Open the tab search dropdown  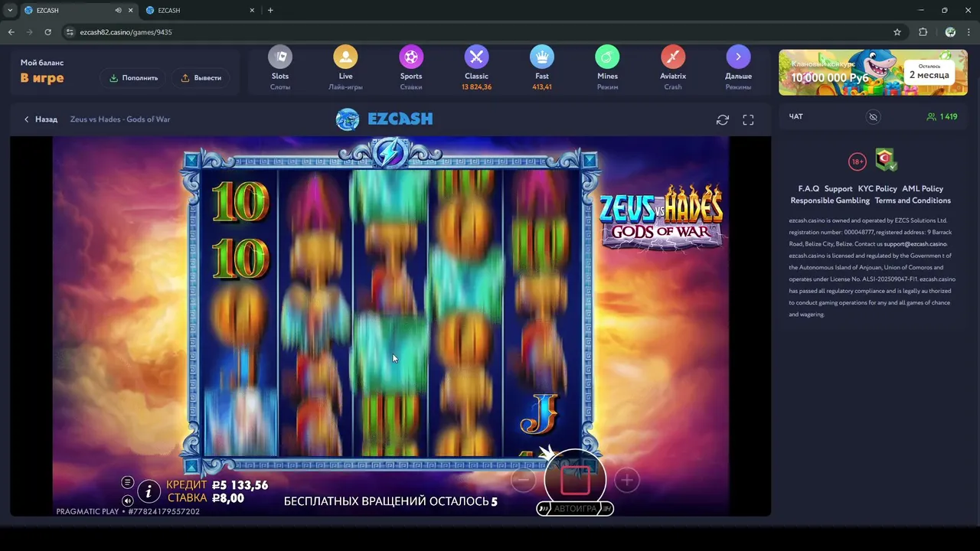(x=10, y=11)
